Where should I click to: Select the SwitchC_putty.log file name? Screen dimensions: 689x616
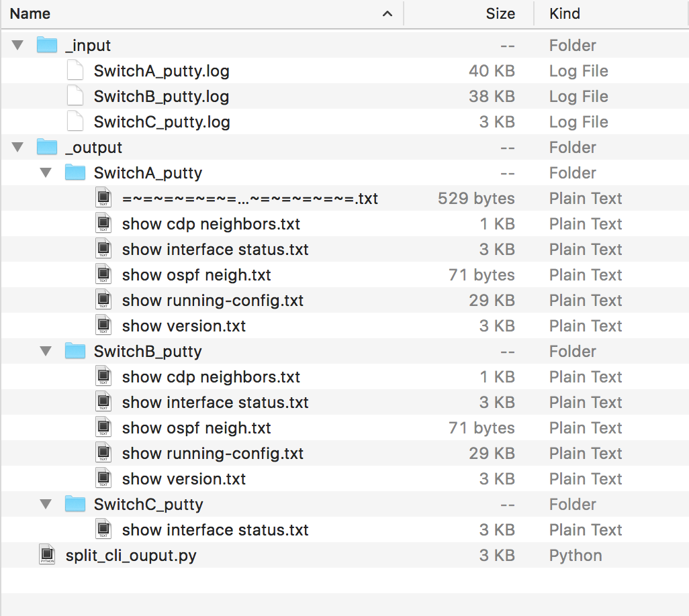[162, 122]
